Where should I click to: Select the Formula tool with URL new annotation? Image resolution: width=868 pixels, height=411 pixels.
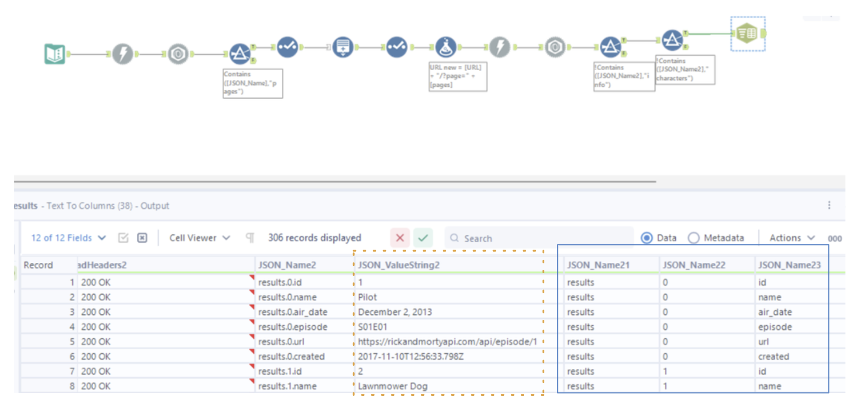446,47
